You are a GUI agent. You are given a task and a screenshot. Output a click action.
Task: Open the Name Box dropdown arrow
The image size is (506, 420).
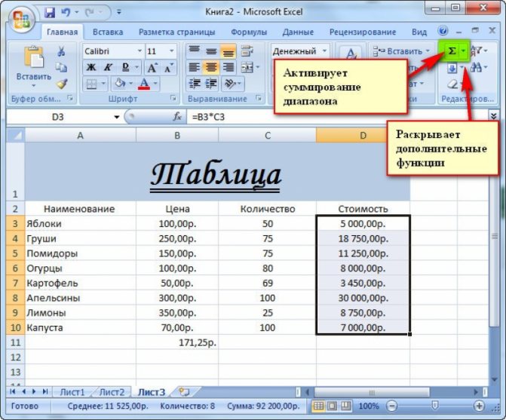[x=117, y=117]
